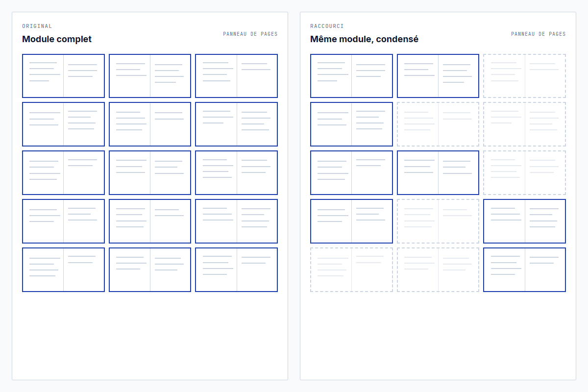This screenshot has height=392, width=588.
Task: Switch to the ORIGINAL section
Action: point(36,26)
